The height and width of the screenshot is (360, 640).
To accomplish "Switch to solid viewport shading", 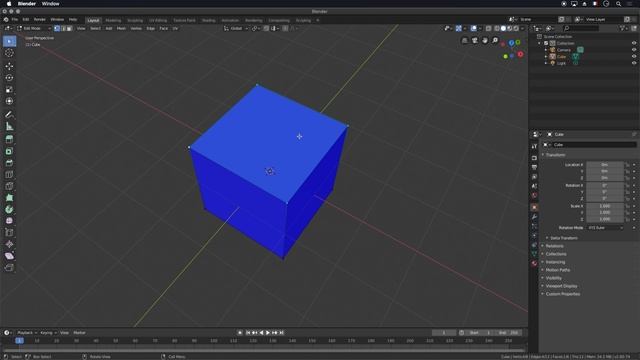I will coord(503,29).
